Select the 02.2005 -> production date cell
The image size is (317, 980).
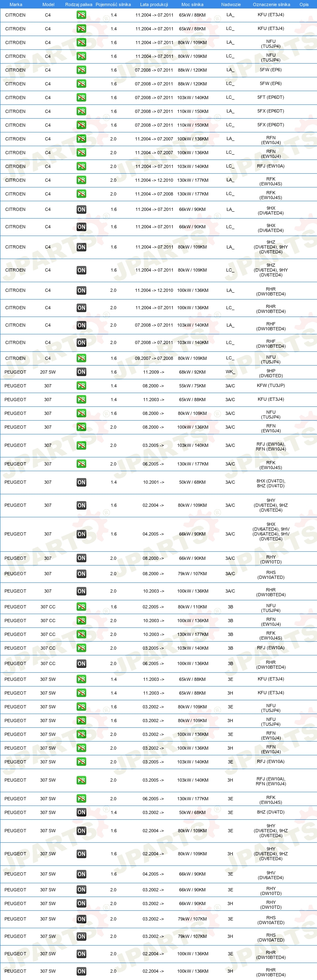pos(153,607)
